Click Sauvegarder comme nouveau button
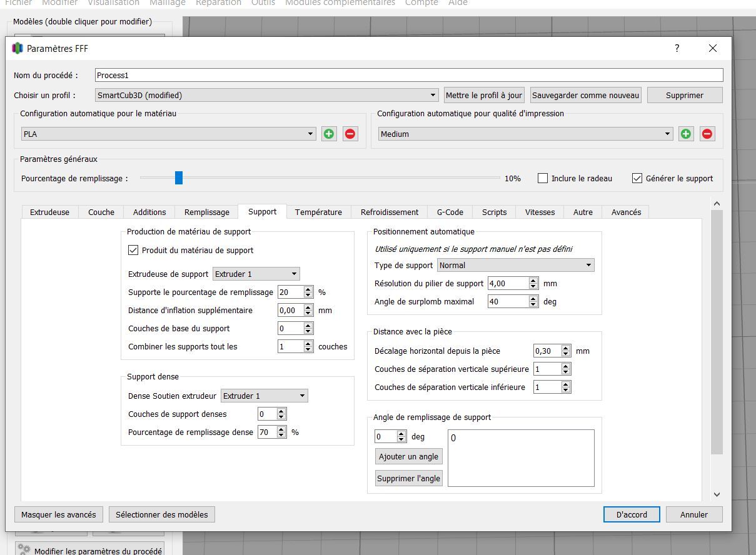The width and height of the screenshot is (756, 555). 586,95
